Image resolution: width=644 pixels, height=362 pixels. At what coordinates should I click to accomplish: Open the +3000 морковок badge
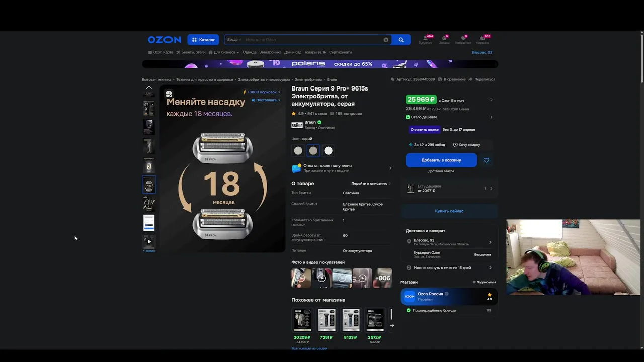click(x=262, y=92)
